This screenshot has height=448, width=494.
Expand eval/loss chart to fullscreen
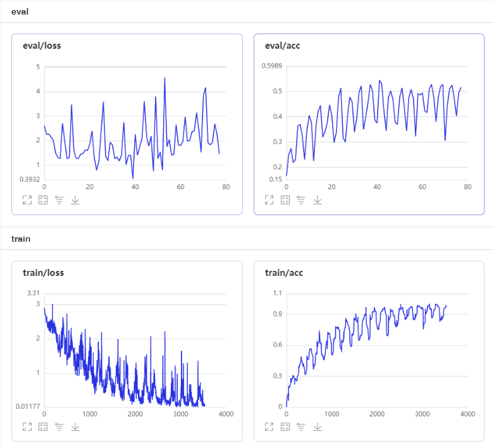[27, 200]
